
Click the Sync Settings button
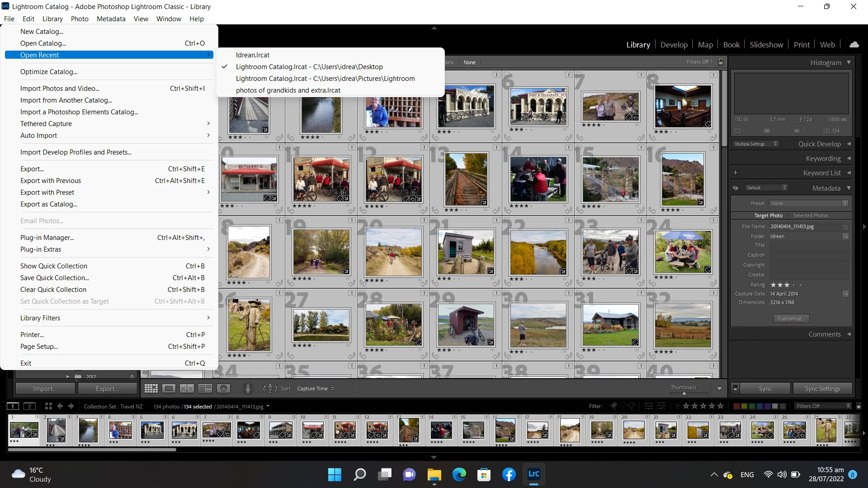pyautogui.click(x=822, y=389)
